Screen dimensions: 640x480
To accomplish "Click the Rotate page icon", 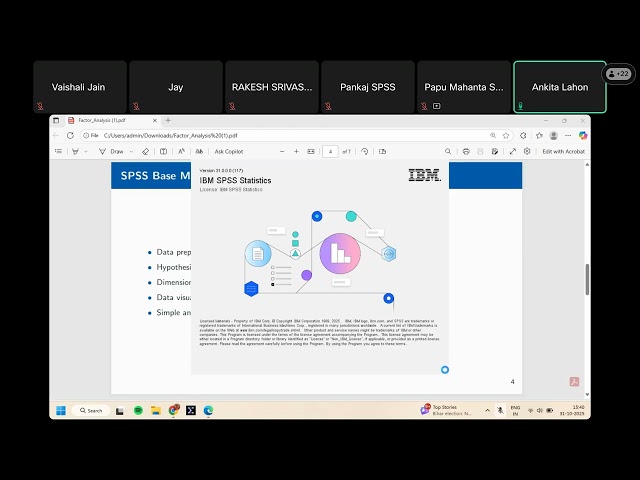I will pyautogui.click(x=364, y=151).
